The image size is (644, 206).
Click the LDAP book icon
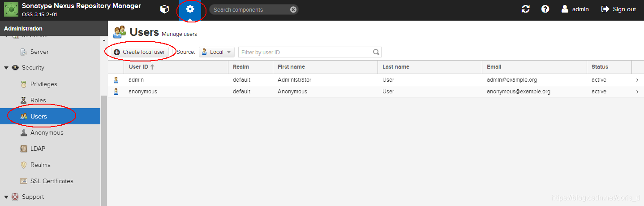point(24,149)
